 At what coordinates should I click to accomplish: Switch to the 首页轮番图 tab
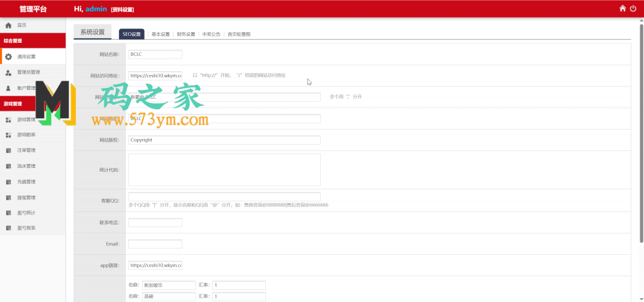pos(239,35)
